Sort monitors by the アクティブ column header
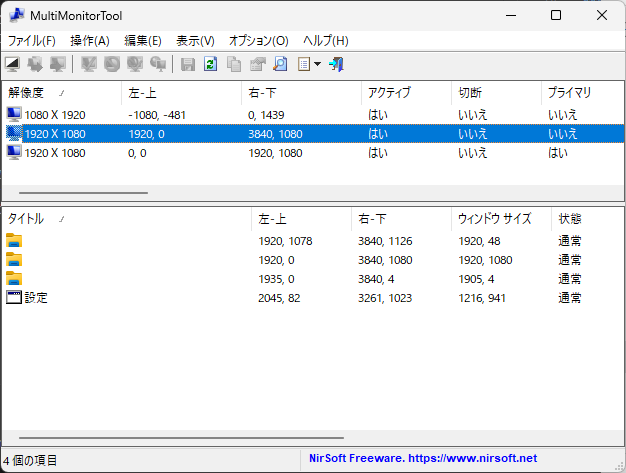This screenshot has width=626, height=473. coord(406,93)
